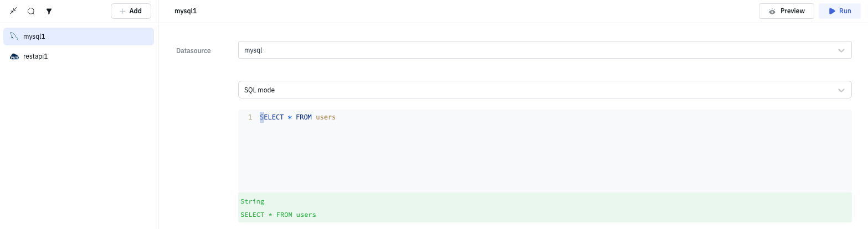This screenshot has height=229, width=868.
Task: Collapse the query panel with the arrows icon
Action: (x=13, y=11)
